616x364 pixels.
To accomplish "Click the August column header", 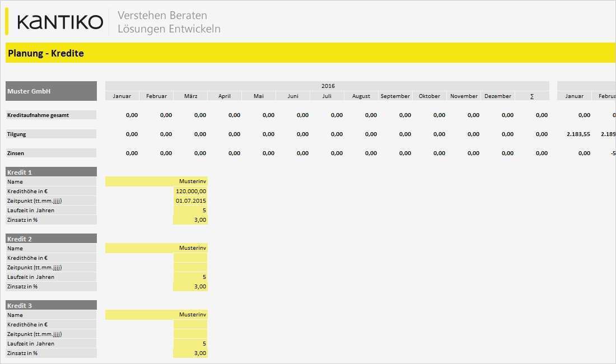I will tap(361, 96).
